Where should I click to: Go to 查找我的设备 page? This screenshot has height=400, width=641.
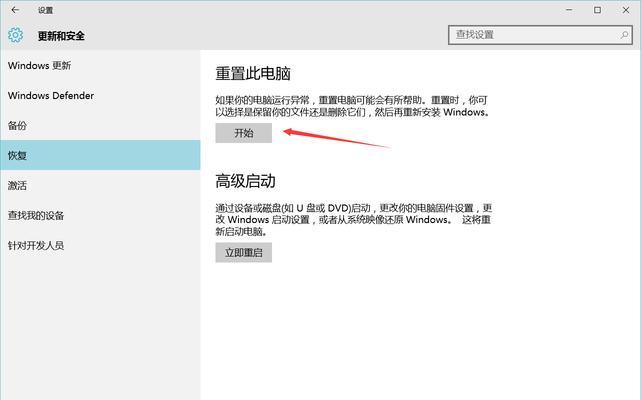coord(100,216)
